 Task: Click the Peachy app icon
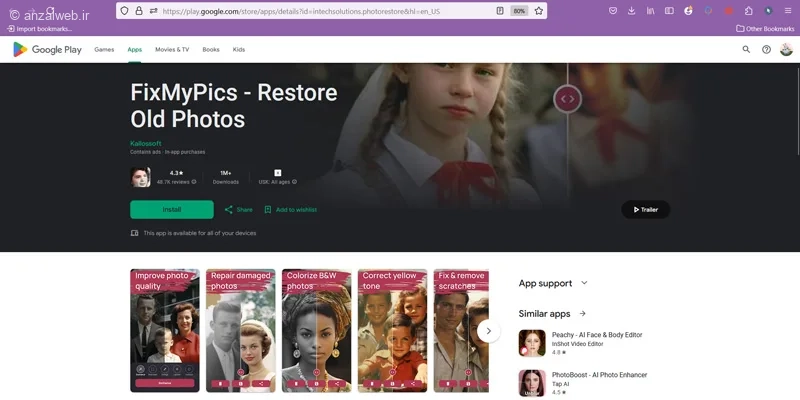(x=532, y=343)
